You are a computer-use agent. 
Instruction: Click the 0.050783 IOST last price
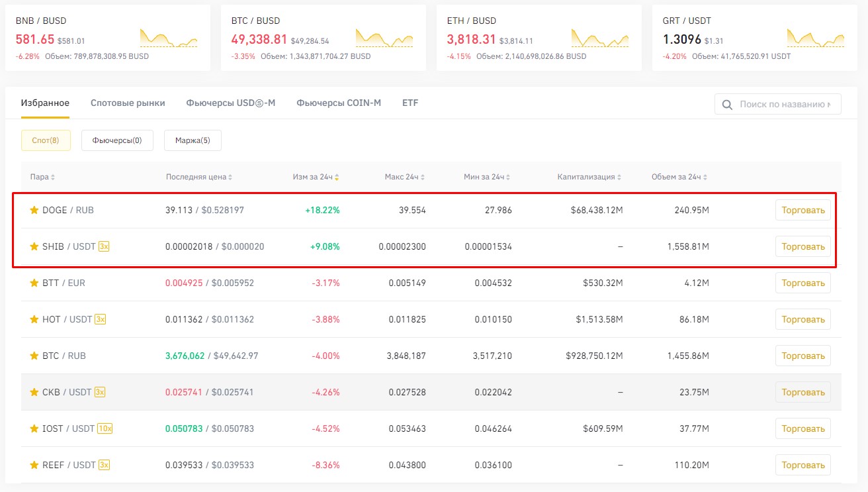[x=184, y=428]
